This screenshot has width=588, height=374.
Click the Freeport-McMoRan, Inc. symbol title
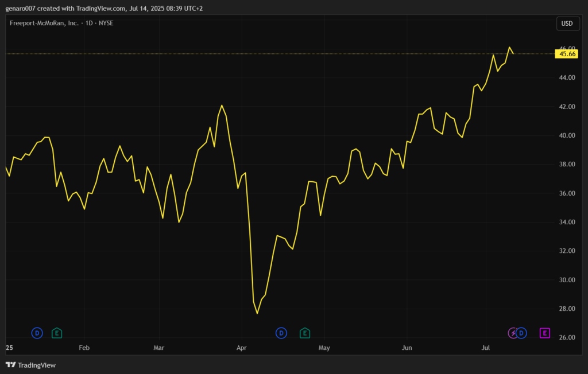point(44,24)
